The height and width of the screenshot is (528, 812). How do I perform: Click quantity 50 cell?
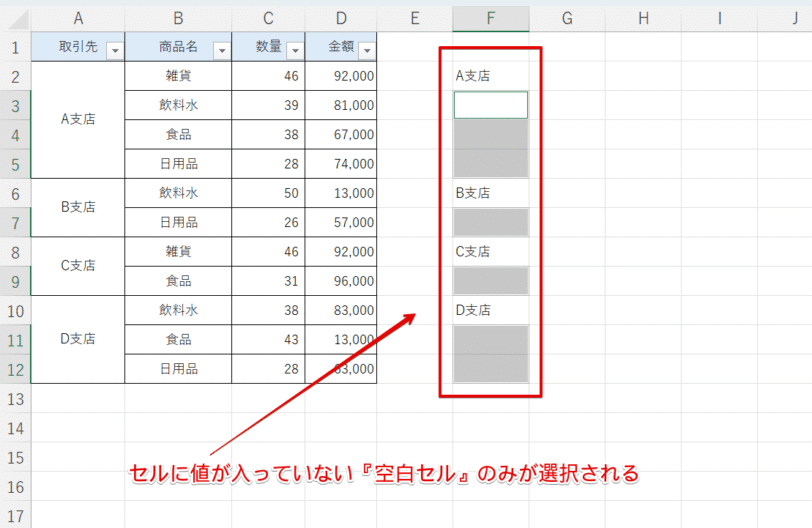click(x=268, y=193)
